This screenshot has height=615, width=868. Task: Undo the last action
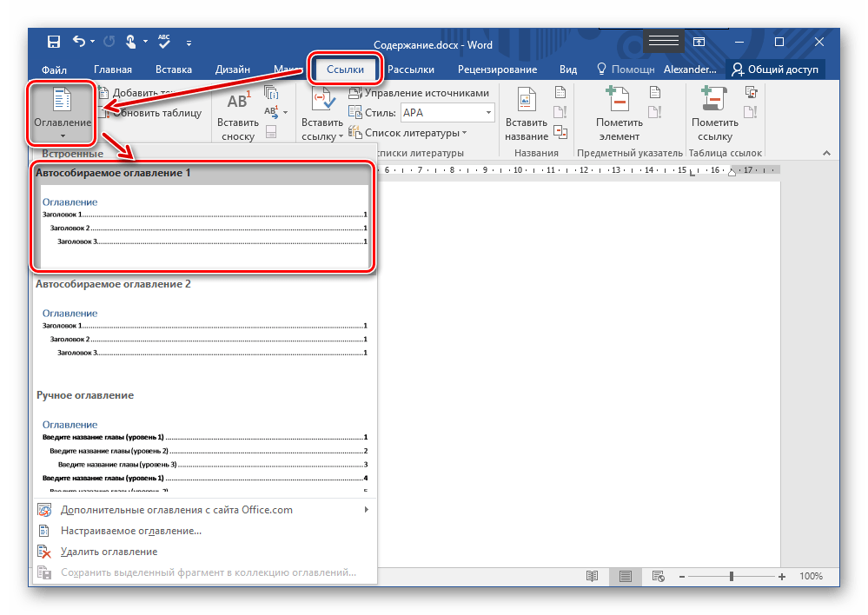(x=79, y=42)
